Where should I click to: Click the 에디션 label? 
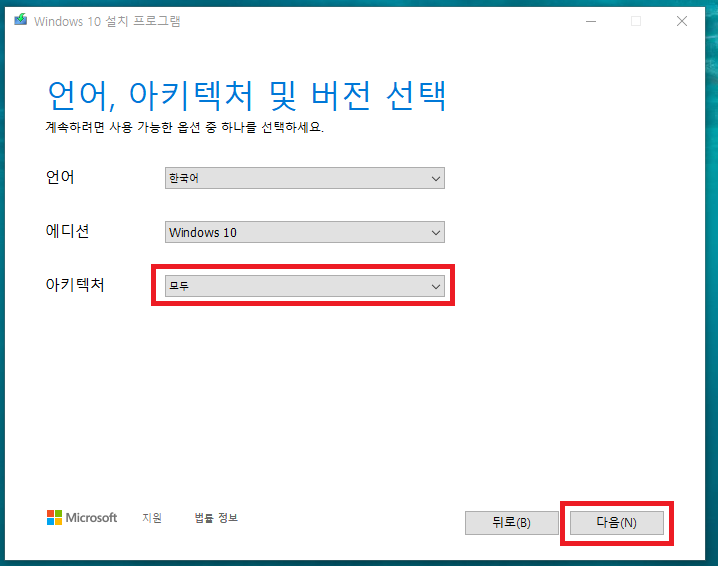coord(67,231)
